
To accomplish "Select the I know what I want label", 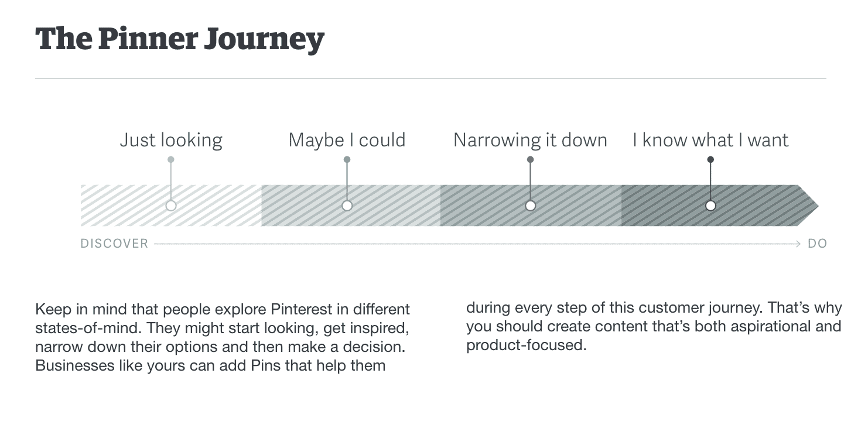I will coord(710,140).
